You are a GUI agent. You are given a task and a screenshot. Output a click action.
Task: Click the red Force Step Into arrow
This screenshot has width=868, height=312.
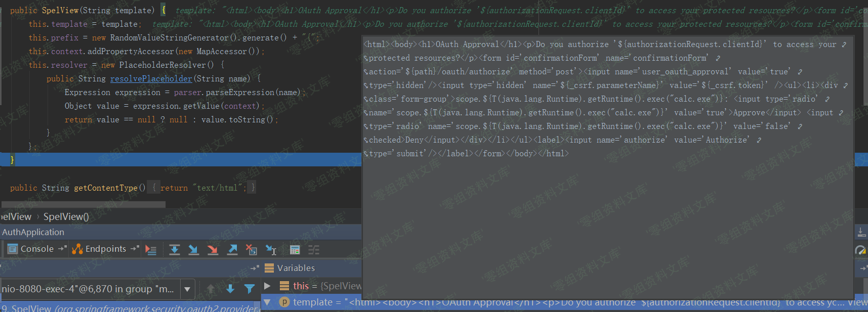coord(213,250)
